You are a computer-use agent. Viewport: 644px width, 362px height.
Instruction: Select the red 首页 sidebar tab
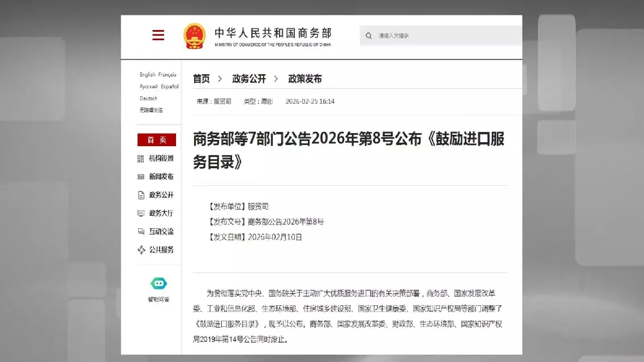157,140
